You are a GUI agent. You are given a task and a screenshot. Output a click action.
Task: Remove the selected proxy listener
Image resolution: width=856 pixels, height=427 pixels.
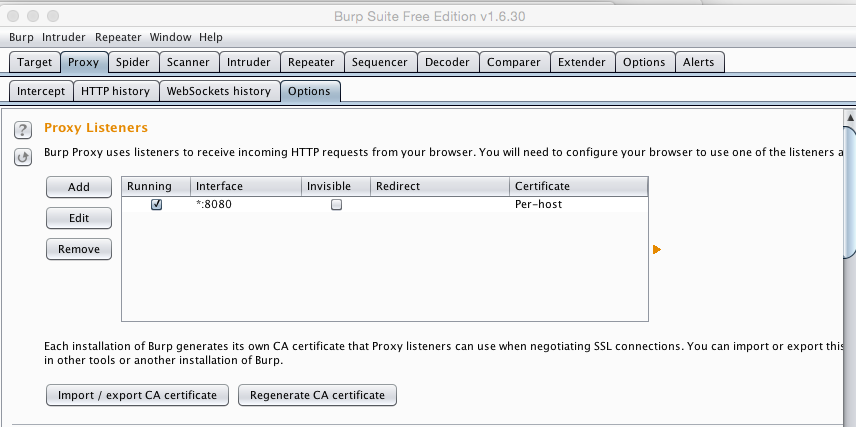click(x=78, y=249)
